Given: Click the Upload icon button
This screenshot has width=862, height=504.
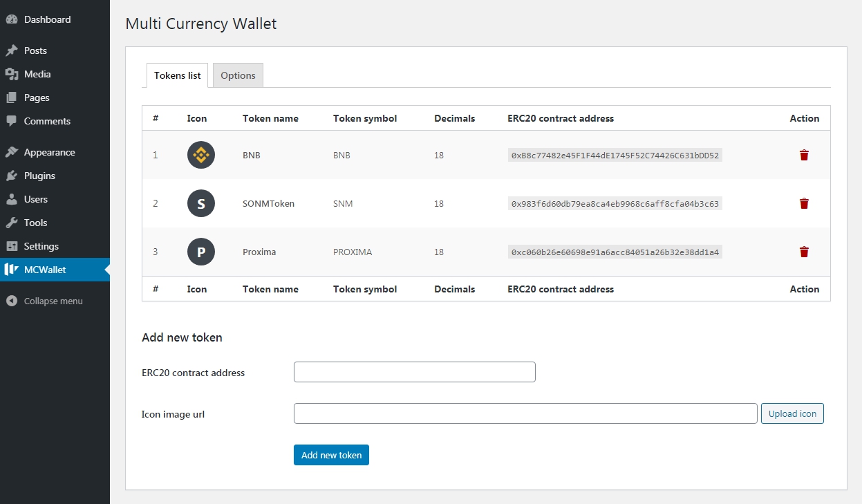Looking at the screenshot, I should 792,413.
